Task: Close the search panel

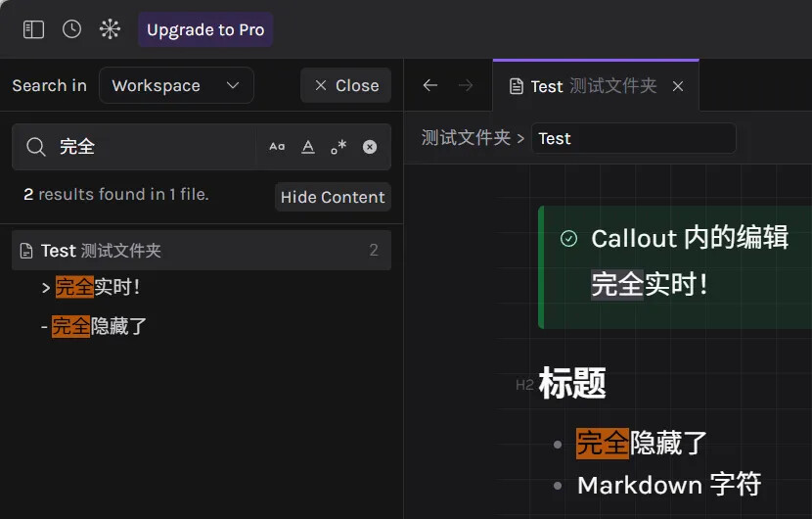Action: pos(345,86)
